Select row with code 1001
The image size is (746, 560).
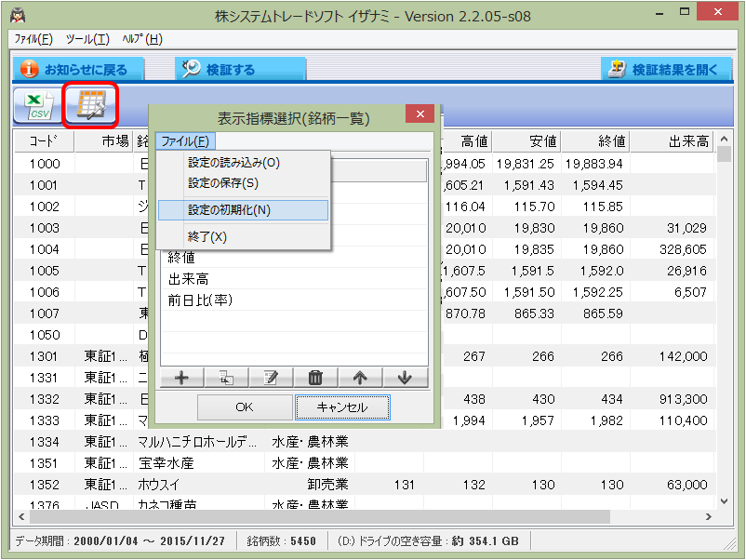[365, 185]
